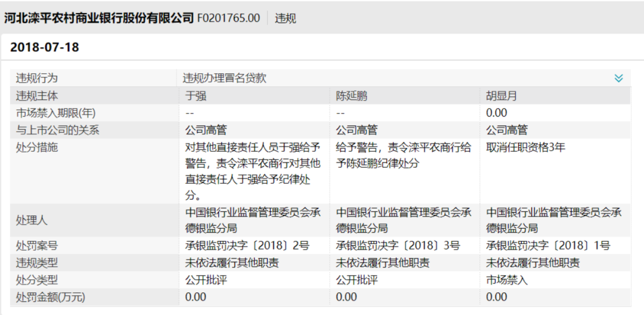Click the 处分措施 row label
644x315 pixels.
tap(36, 147)
